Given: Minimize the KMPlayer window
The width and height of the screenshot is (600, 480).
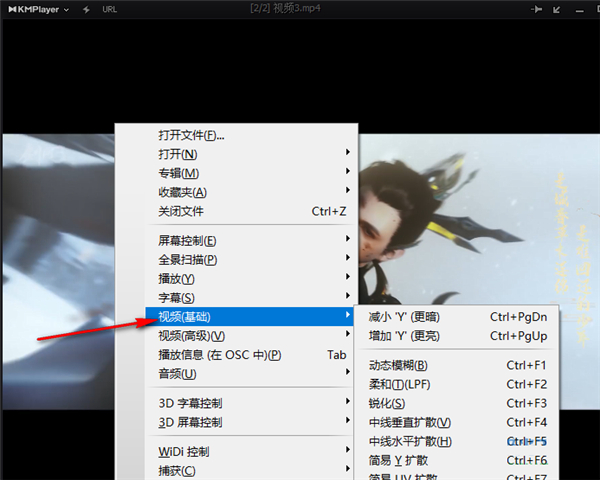Looking at the screenshot, I should (580, 11).
